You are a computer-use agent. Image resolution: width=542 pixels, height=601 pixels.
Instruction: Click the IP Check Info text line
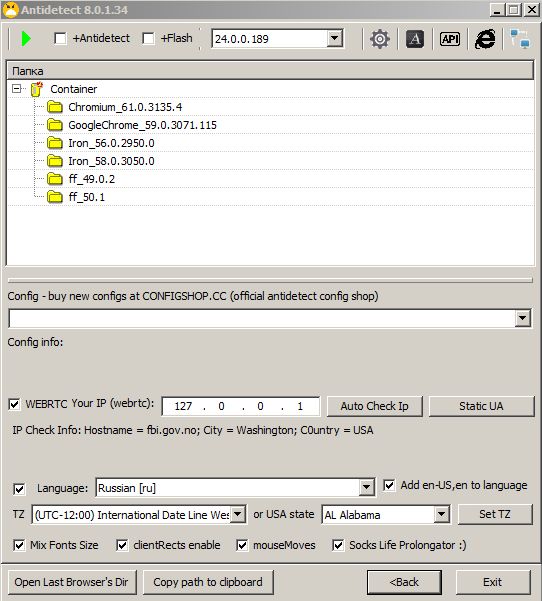193,430
